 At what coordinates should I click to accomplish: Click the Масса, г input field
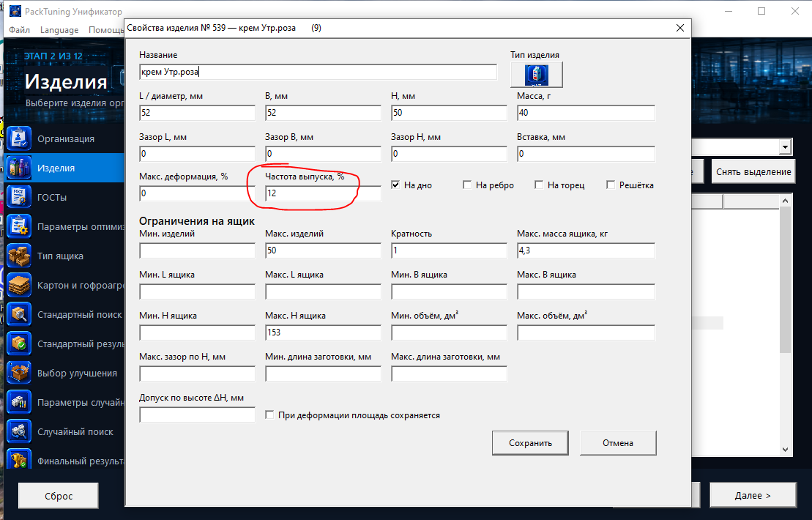[x=586, y=112]
